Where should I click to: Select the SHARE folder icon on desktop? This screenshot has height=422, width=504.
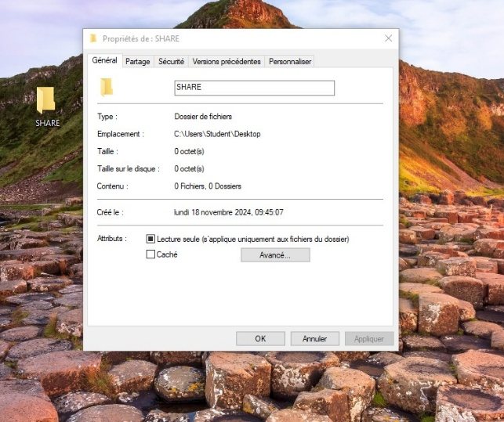tap(46, 100)
